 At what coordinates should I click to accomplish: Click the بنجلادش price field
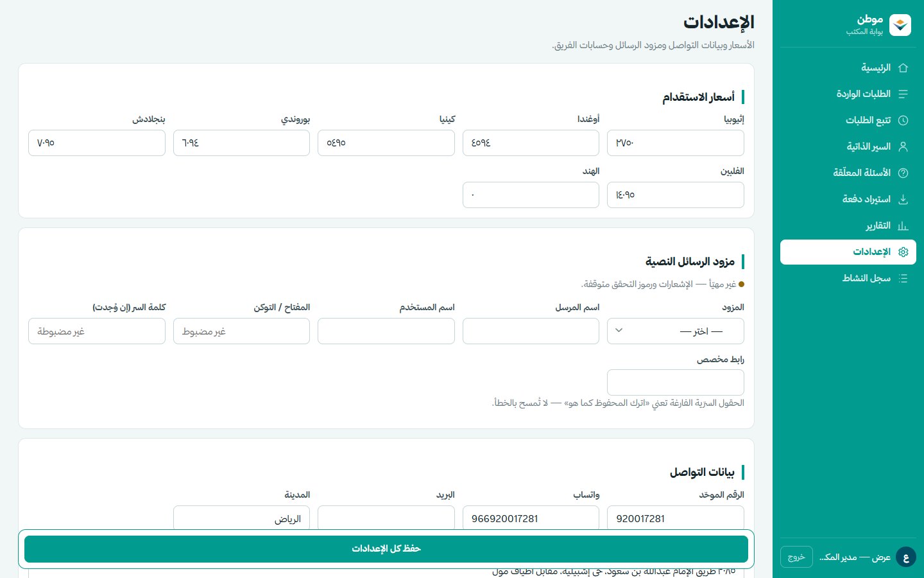click(97, 143)
